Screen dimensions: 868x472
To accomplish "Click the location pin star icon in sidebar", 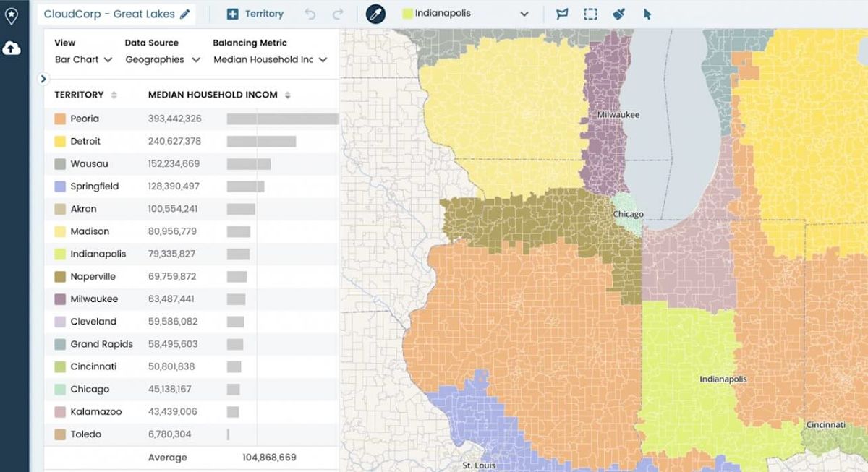I will [x=12, y=14].
